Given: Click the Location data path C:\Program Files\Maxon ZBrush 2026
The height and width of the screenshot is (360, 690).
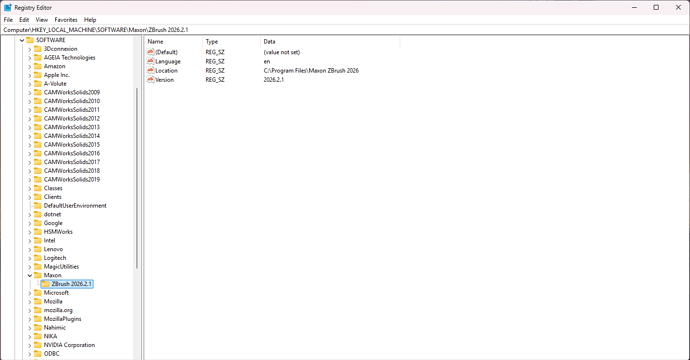Looking at the screenshot, I should click(311, 70).
